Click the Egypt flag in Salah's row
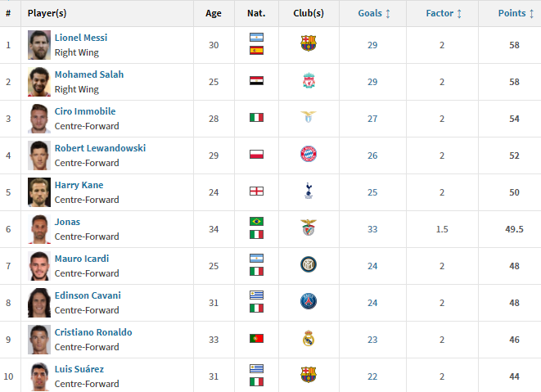The width and height of the screenshot is (541, 392). [x=256, y=81]
